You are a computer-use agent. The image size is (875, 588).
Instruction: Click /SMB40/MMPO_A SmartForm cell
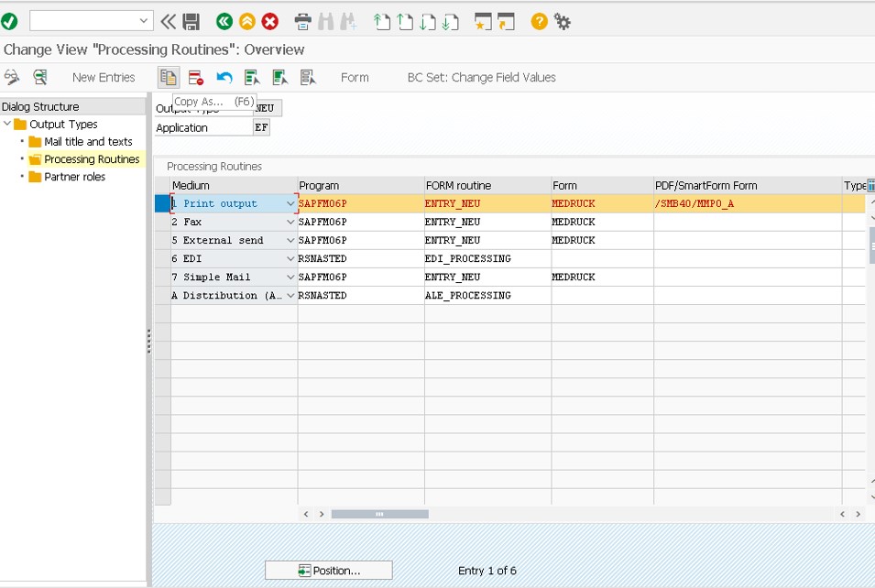(748, 203)
